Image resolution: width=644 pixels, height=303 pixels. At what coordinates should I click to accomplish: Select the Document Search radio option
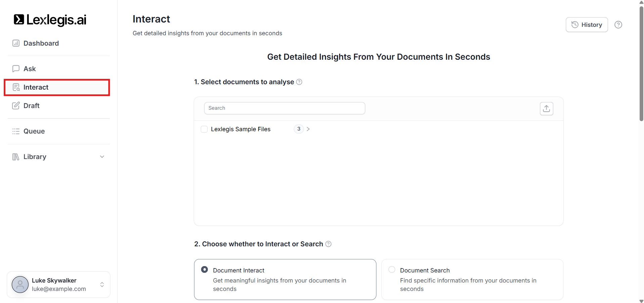point(392,270)
